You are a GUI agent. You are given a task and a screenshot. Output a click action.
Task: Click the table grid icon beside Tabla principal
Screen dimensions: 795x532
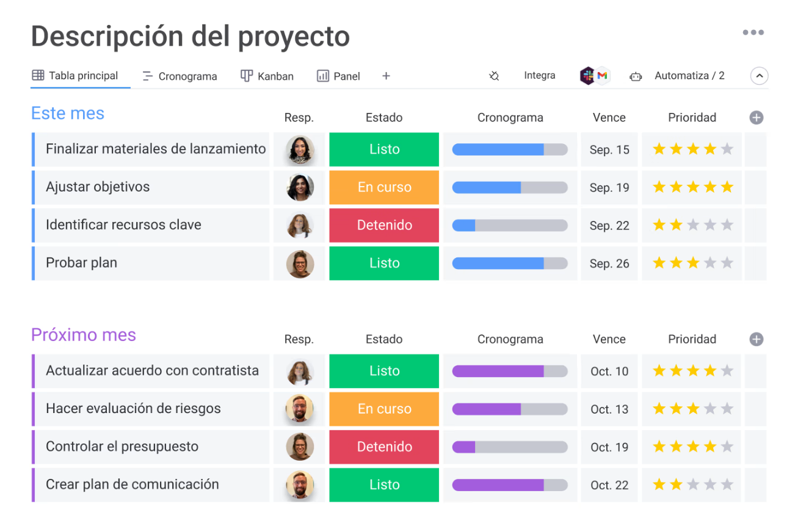pyautogui.click(x=37, y=76)
